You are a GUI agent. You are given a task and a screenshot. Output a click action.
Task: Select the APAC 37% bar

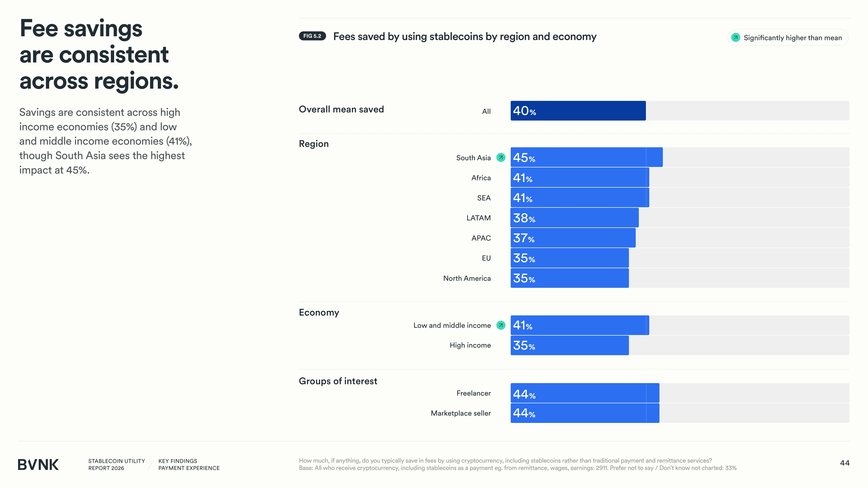[573, 238]
